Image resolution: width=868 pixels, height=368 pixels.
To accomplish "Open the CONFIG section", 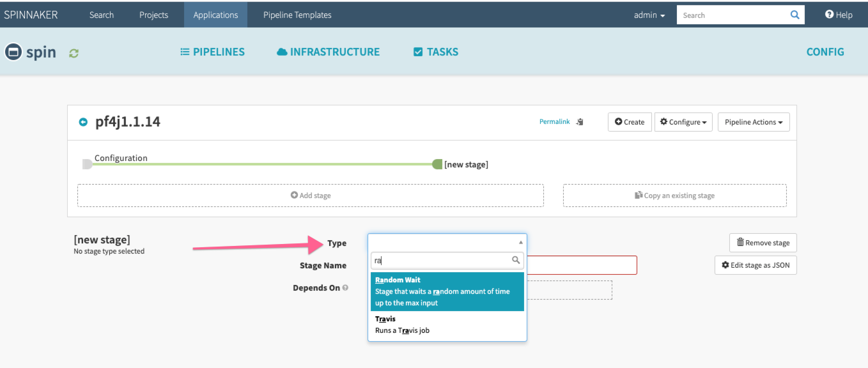I will [825, 52].
